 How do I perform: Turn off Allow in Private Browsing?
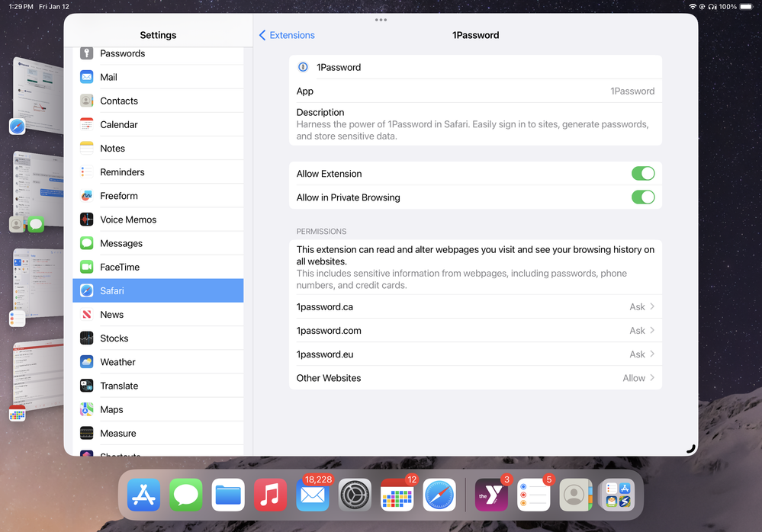point(642,197)
